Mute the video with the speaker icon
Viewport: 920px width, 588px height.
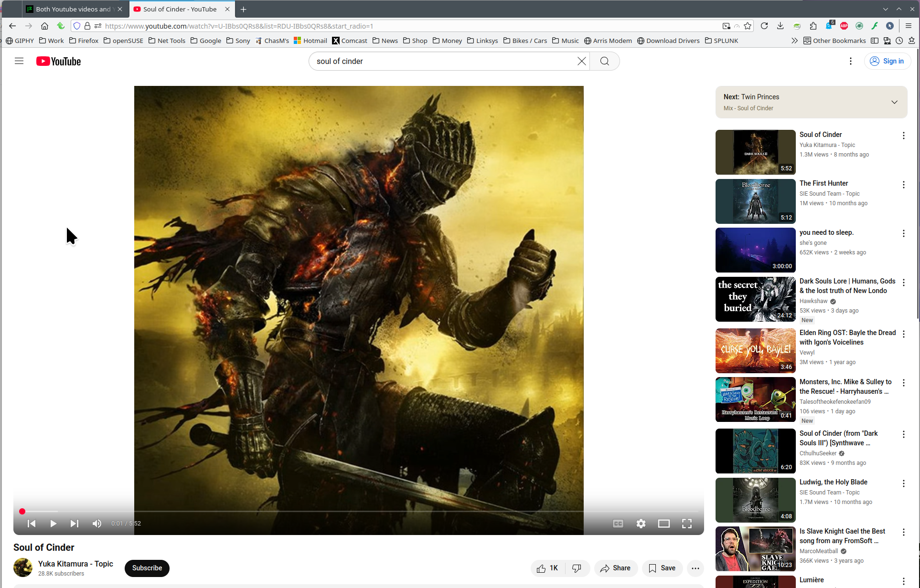[97, 524]
